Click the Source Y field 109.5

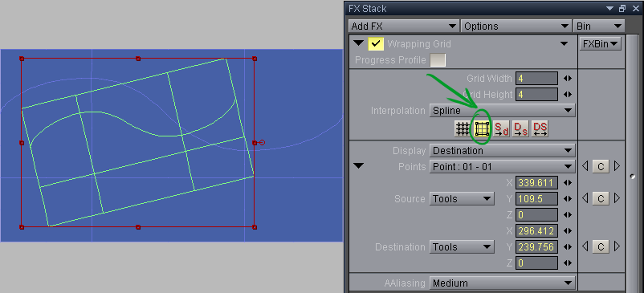click(537, 199)
